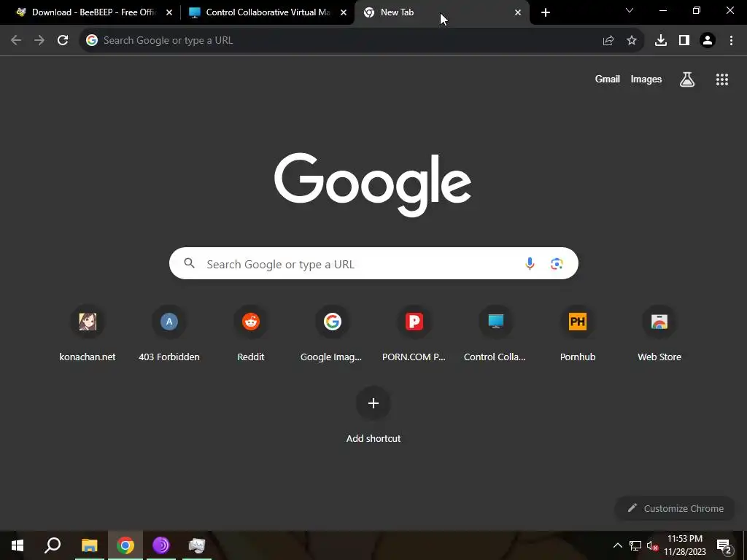Toggle the Chrome side panel icon
Viewport: 747px width, 560px height.
point(684,41)
